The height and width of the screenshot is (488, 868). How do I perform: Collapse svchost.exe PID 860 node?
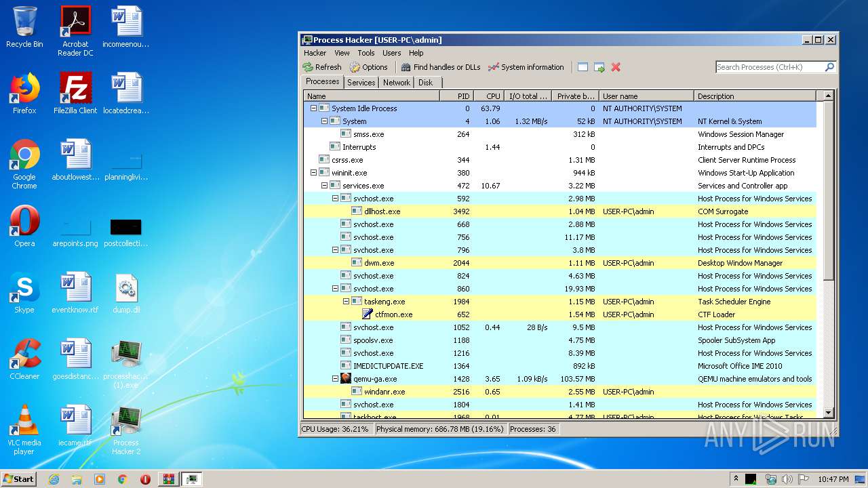tap(335, 289)
